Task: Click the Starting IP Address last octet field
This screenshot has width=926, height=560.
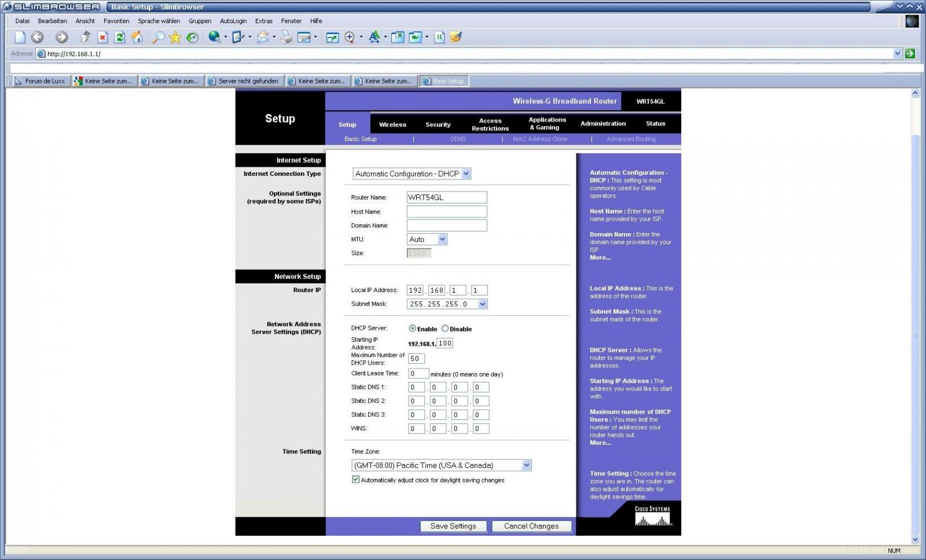Action: (445, 343)
